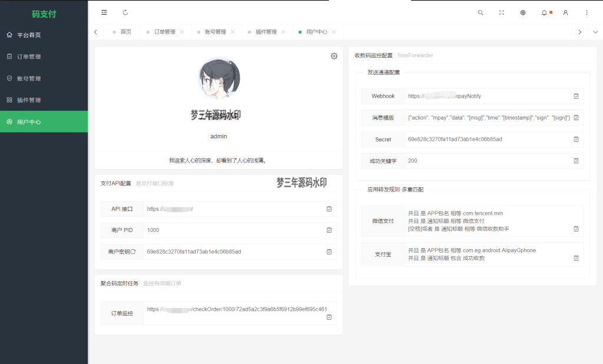603x364 pixels.
Task: Copy the Secret value
Action: click(576, 139)
